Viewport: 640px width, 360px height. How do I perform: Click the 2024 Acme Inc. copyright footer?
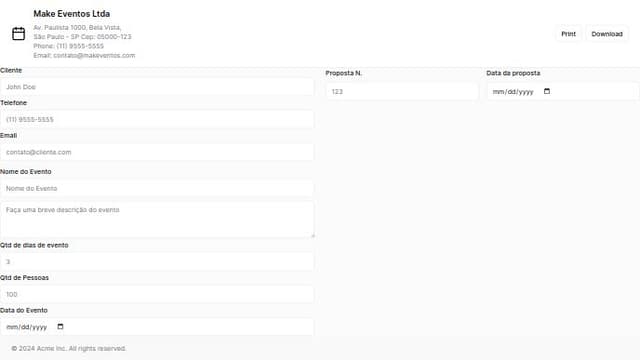(69, 349)
